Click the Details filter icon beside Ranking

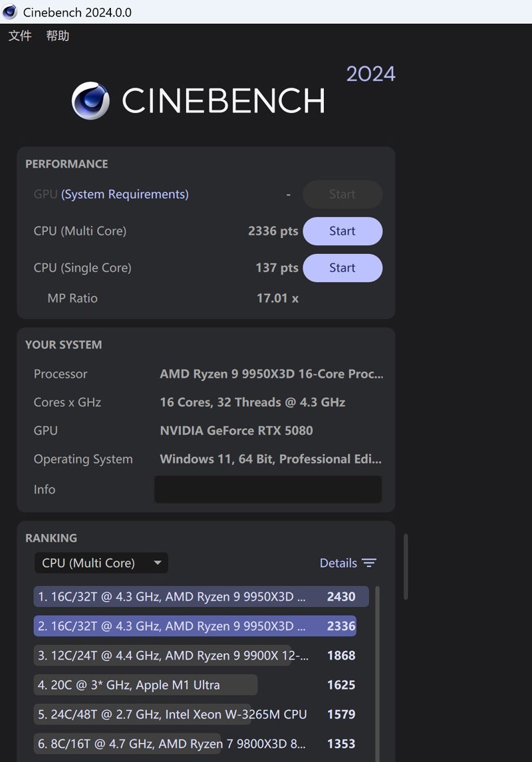[368, 563]
